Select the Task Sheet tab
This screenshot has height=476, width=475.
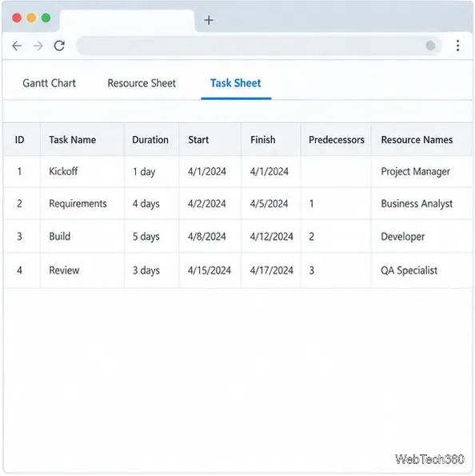coord(236,83)
